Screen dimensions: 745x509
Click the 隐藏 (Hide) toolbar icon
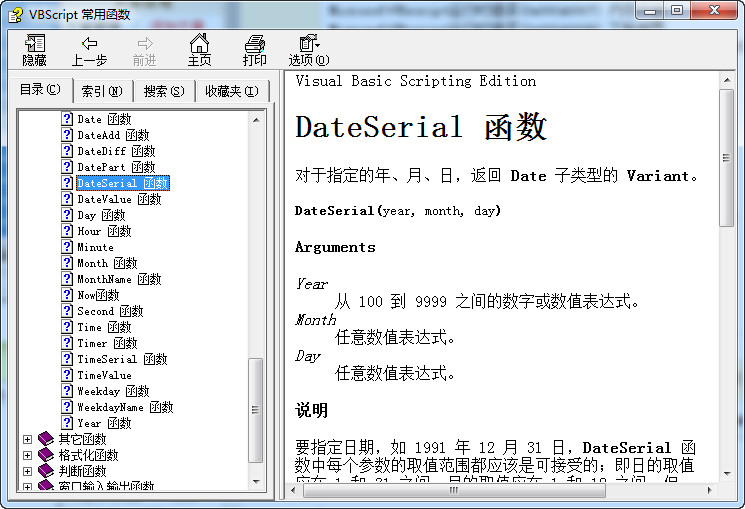coord(34,50)
